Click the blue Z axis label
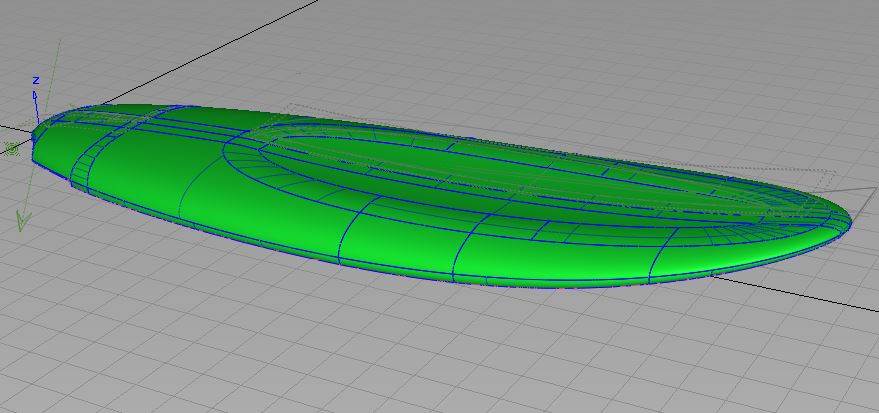879x413 pixels. [x=35, y=80]
